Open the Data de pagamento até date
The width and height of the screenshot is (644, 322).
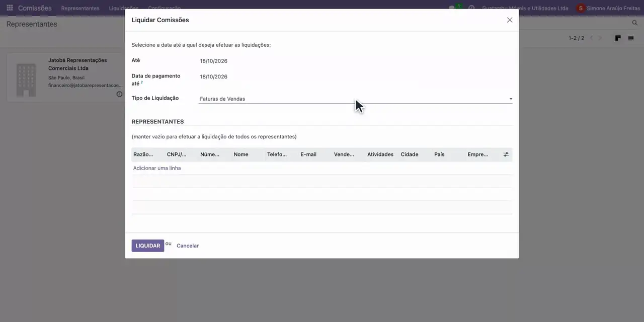pyautogui.click(x=356, y=76)
